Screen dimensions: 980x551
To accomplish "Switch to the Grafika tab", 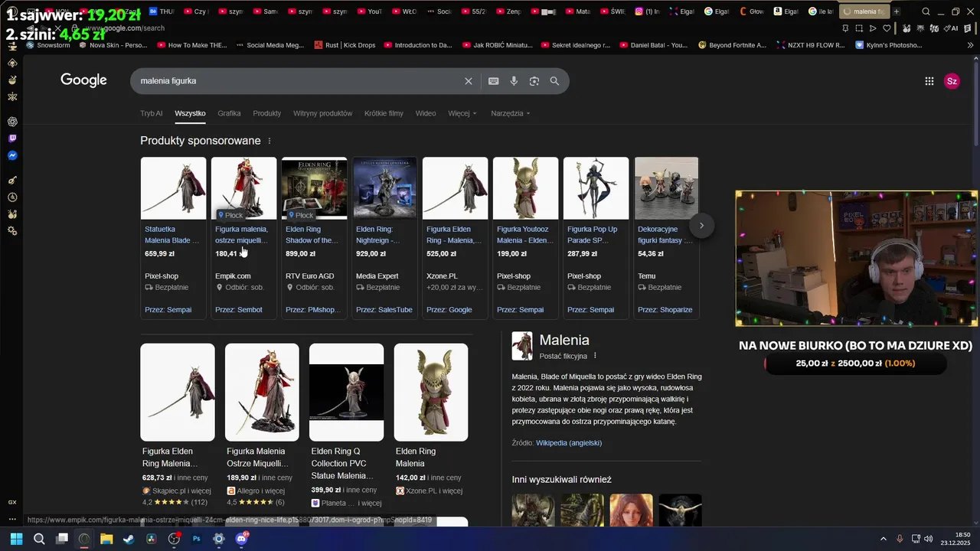I will pos(229,113).
